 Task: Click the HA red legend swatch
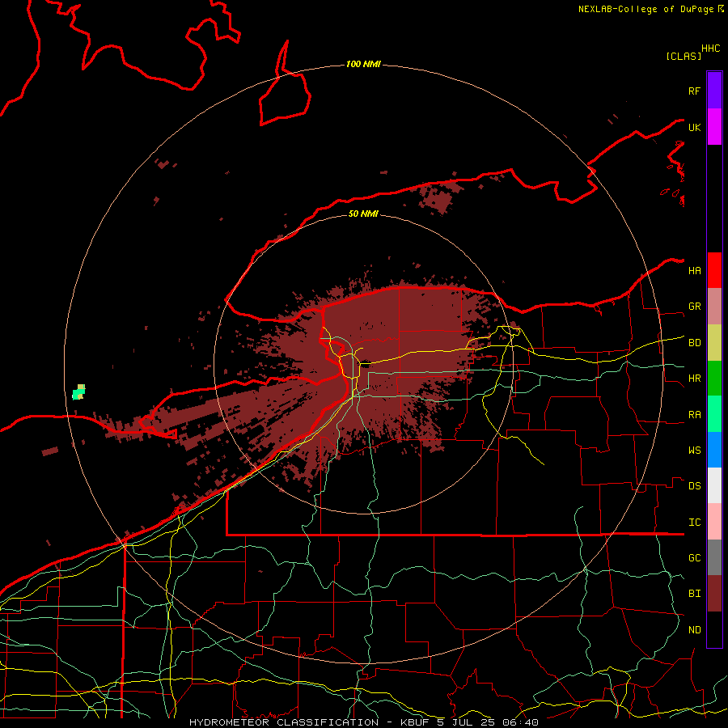[714, 270]
